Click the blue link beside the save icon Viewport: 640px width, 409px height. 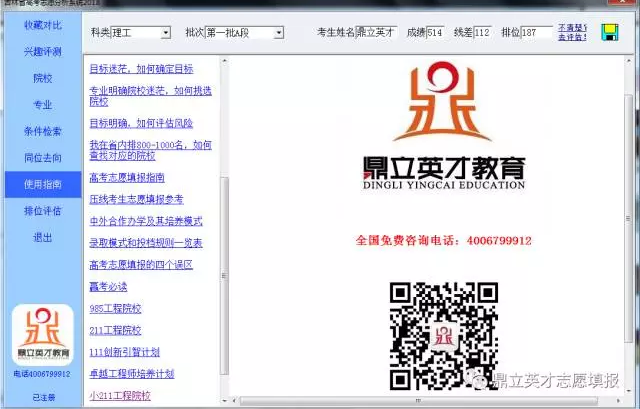coord(572,32)
